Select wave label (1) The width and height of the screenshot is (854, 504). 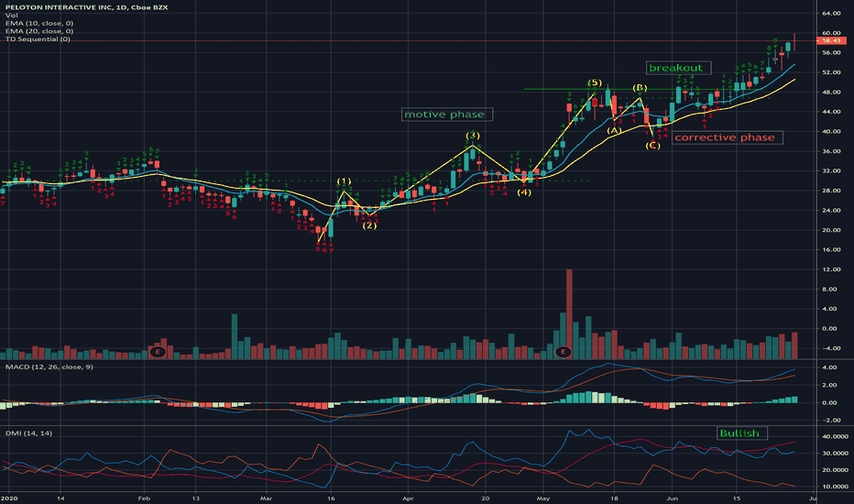click(344, 181)
